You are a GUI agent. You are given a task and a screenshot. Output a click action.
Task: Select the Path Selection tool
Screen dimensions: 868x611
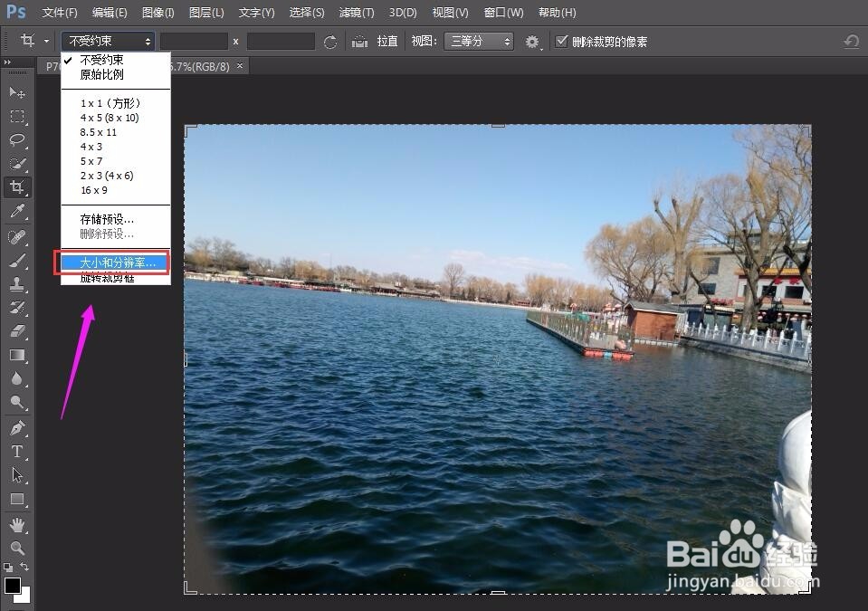tap(17, 475)
